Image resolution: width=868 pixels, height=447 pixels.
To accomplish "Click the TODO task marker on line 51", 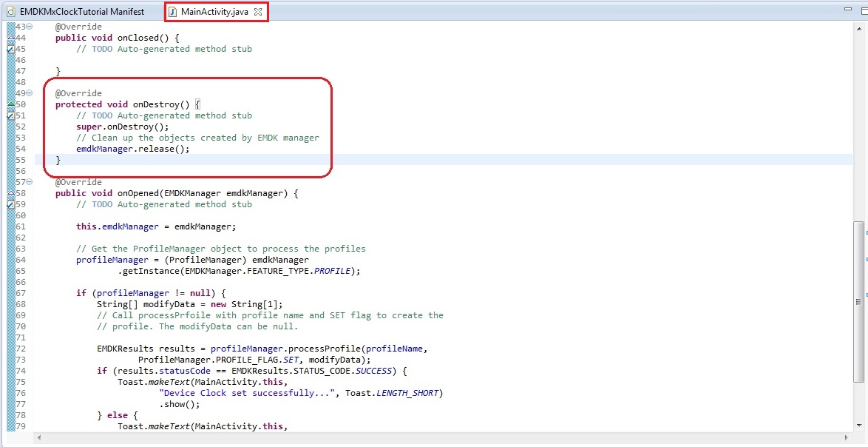I will (10, 115).
